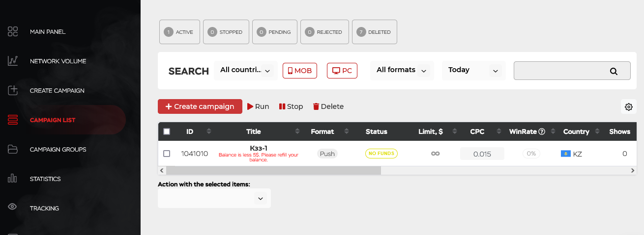Open Campaign Groups folder icon
This screenshot has width=644, height=235.
(13, 149)
